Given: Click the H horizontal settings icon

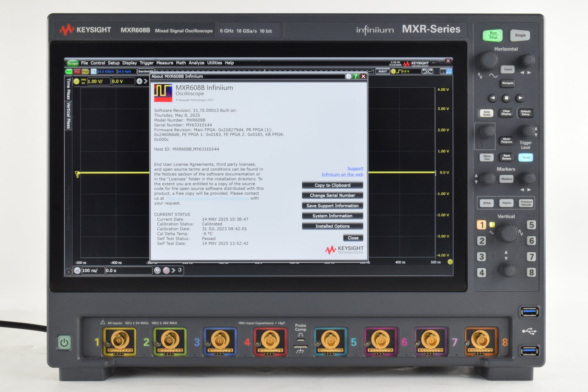Looking at the screenshot, I should point(77,270).
